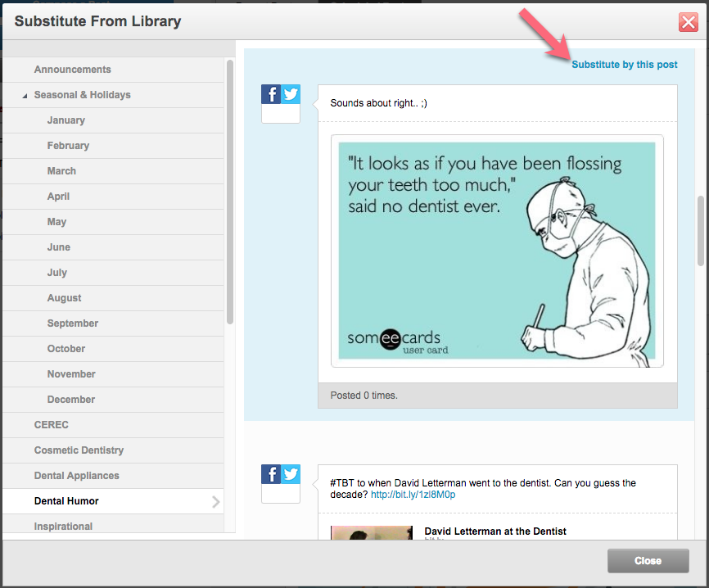Pick the June subcategory
Screen dimensions: 709x588
coord(113,247)
